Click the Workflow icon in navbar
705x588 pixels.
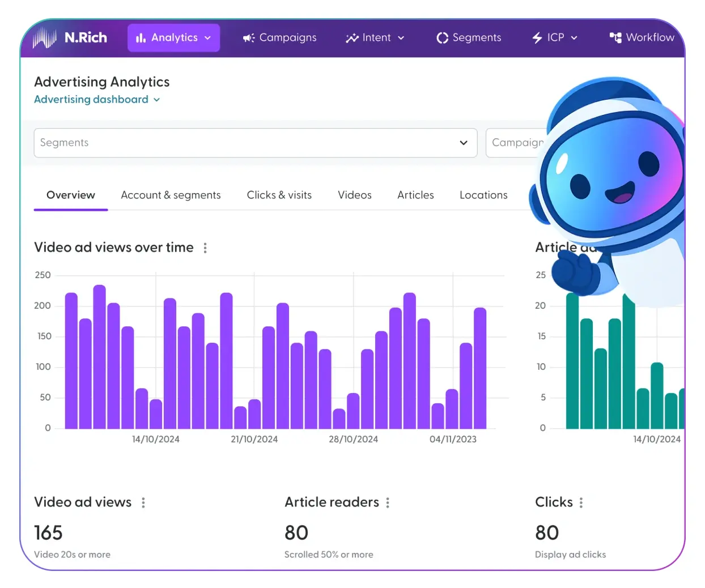pyautogui.click(x=615, y=38)
